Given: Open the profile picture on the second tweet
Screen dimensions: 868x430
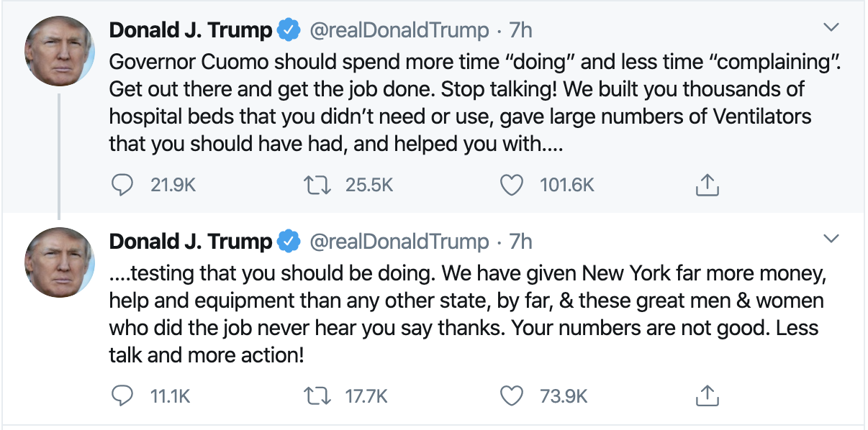Looking at the screenshot, I should coord(60,261).
